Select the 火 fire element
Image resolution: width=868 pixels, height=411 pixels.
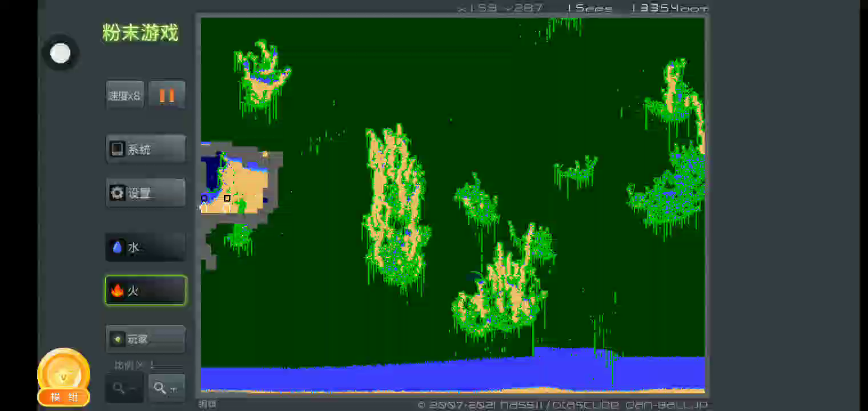click(x=146, y=291)
